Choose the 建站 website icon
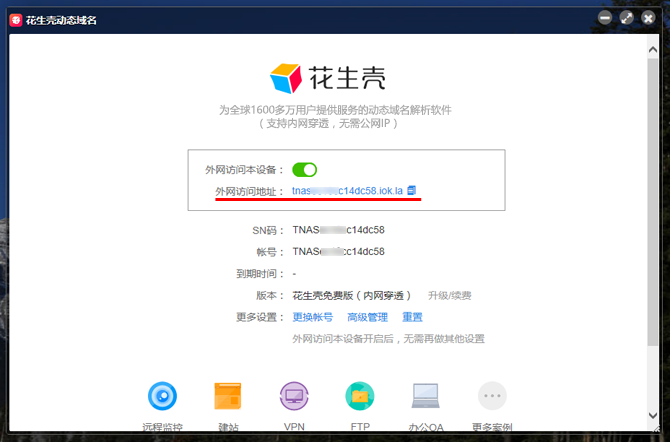 coord(228,397)
